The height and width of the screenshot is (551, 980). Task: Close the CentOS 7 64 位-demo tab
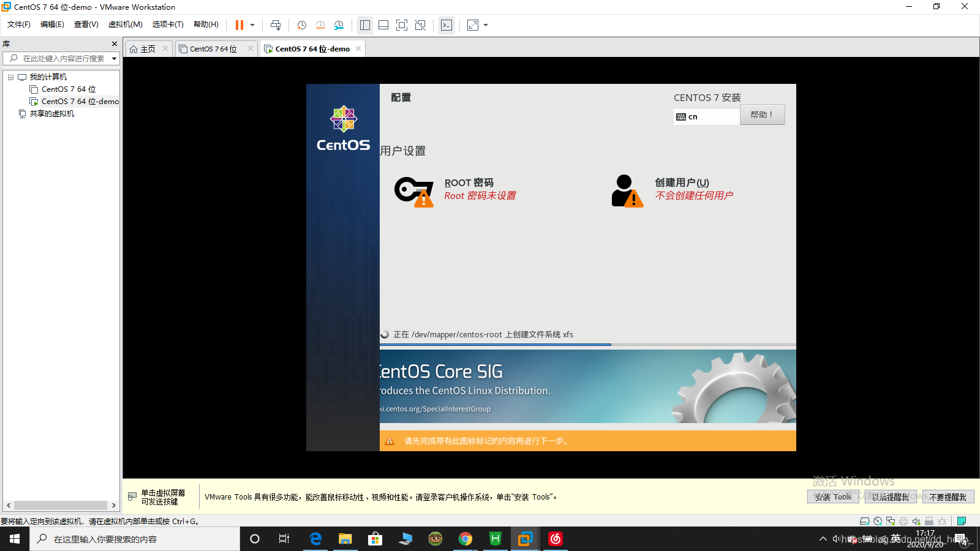[358, 48]
